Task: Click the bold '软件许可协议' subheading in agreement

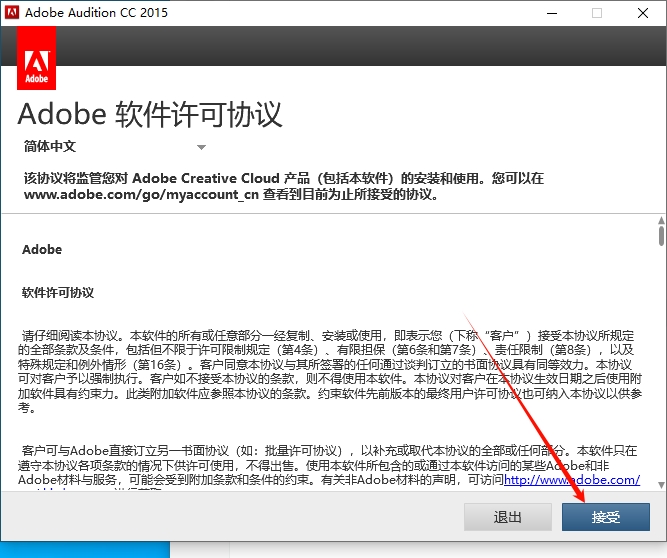Action: [x=58, y=293]
